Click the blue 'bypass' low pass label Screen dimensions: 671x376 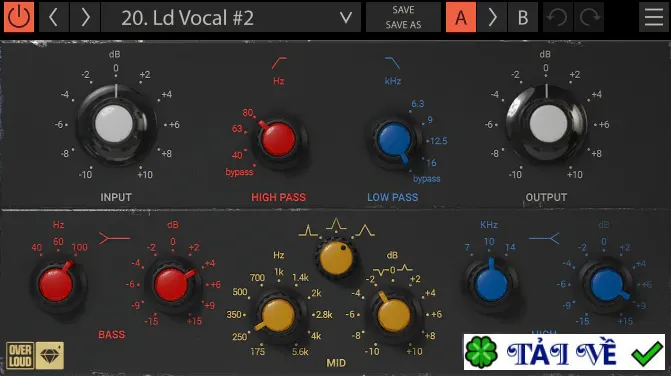coord(427,179)
